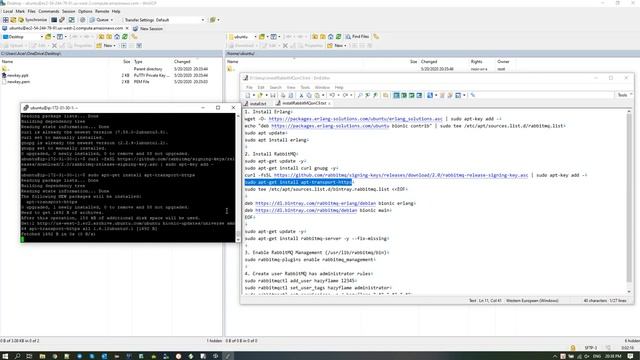Click the PuTTY link icon in WinSCP toolbar
The image size is (640, 360).
click(x=62, y=20)
